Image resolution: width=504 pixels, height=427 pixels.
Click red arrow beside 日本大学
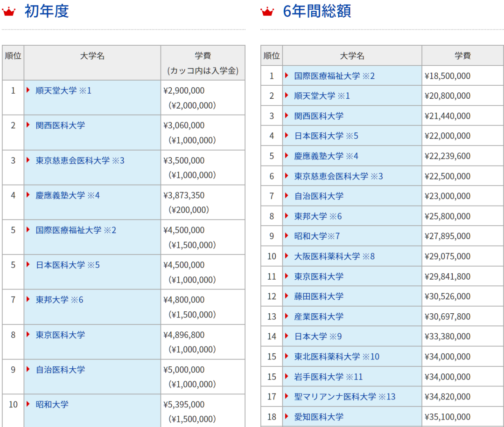coord(287,336)
